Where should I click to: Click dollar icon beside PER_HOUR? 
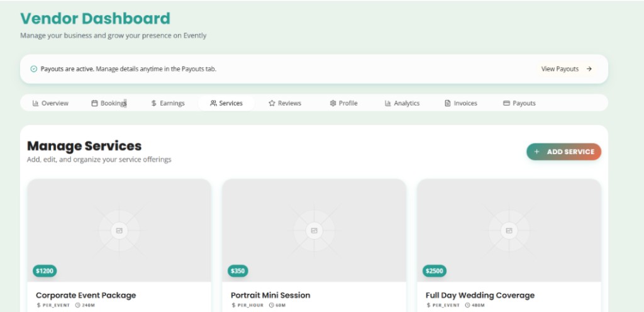(234, 306)
